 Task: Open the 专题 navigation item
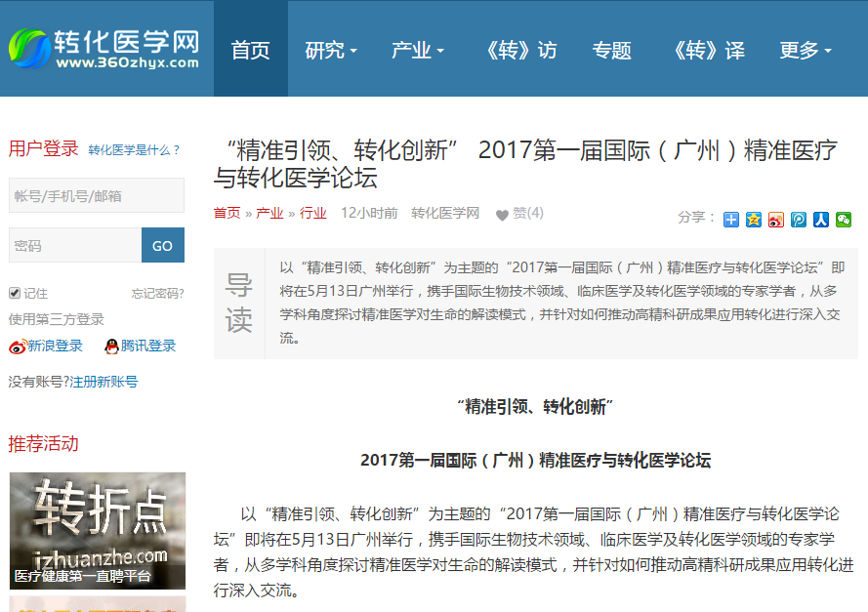pyautogui.click(x=612, y=50)
